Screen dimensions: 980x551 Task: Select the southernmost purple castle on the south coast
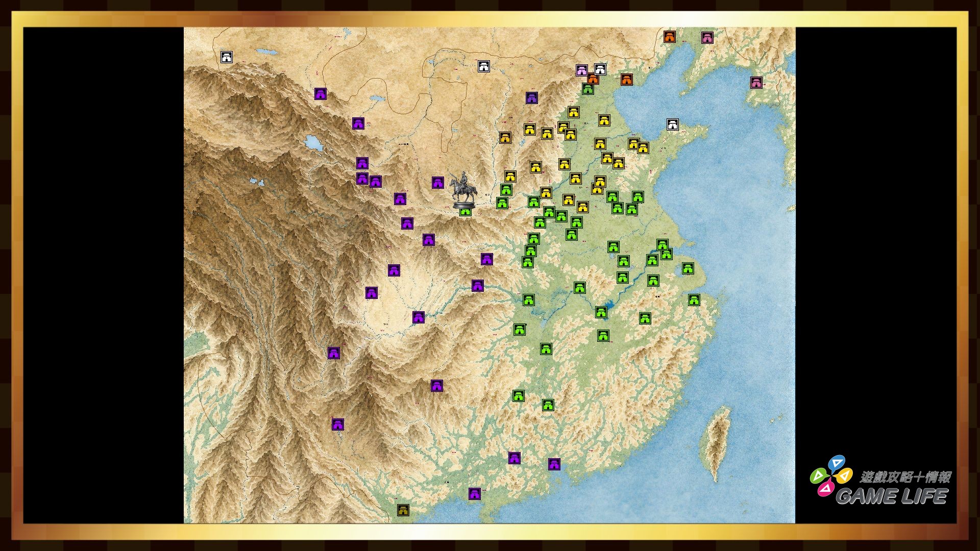coord(475,494)
